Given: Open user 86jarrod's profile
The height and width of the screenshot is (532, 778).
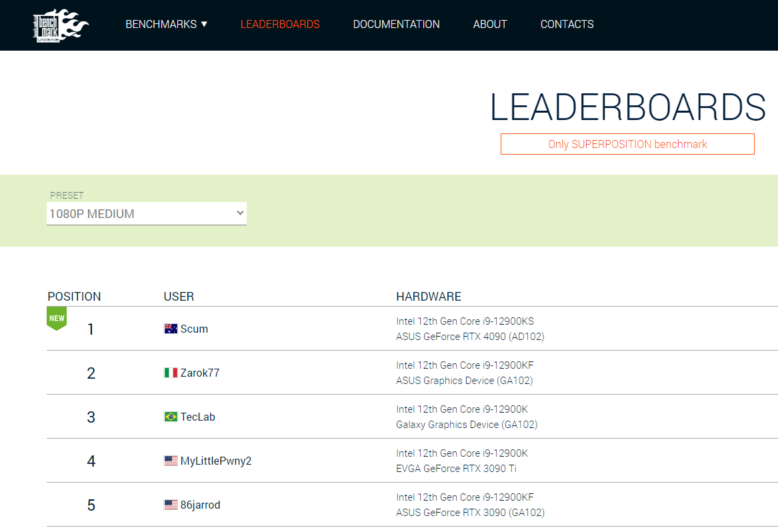Looking at the screenshot, I should [200, 505].
